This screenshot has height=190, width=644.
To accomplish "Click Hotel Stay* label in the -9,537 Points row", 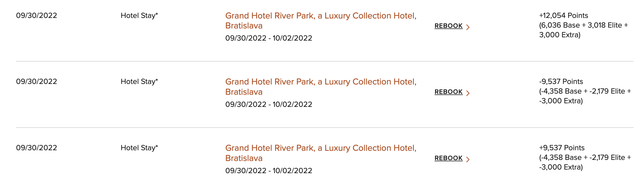I will [x=139, y=81].
